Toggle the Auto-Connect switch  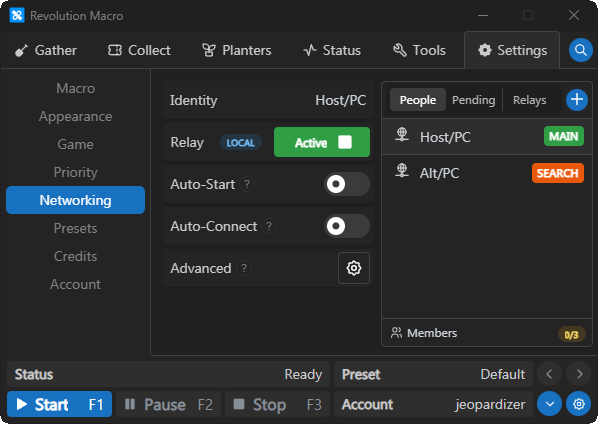[347, 226]
